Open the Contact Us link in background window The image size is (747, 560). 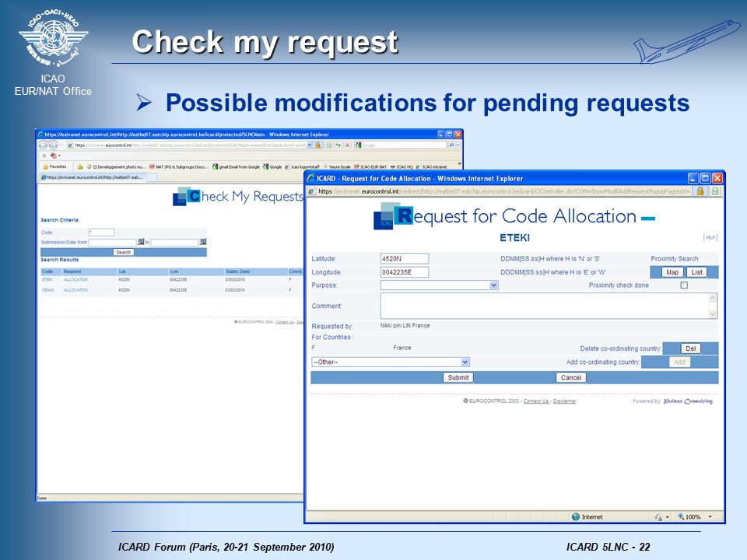[x=285, y=322]
